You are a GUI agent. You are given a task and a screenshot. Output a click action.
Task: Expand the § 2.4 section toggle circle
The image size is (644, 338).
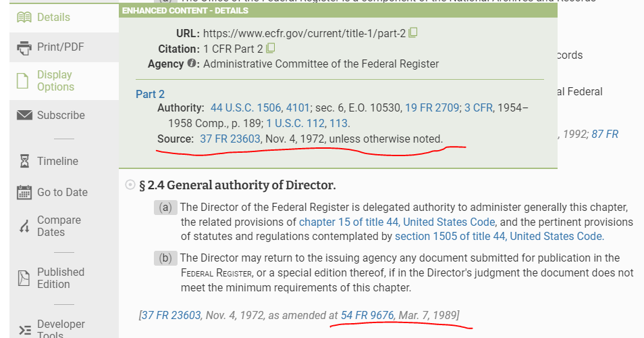pyautogui.click(x=130, y=185)
